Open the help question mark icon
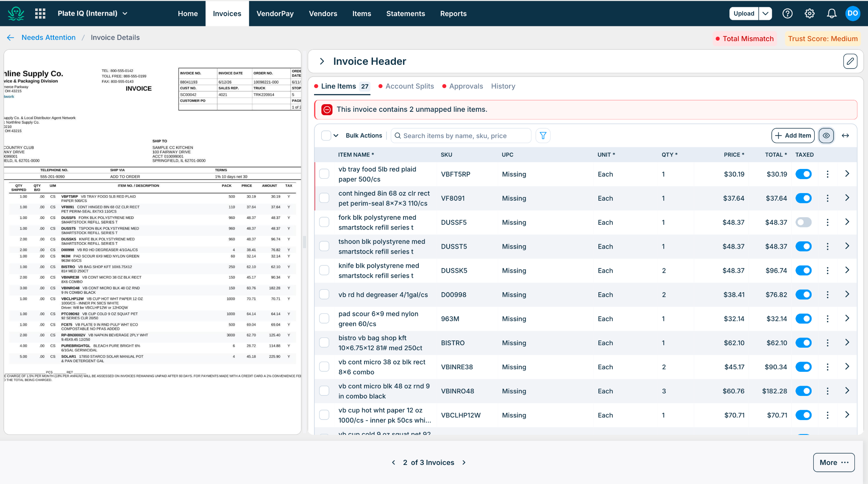 tap(787, 14)
